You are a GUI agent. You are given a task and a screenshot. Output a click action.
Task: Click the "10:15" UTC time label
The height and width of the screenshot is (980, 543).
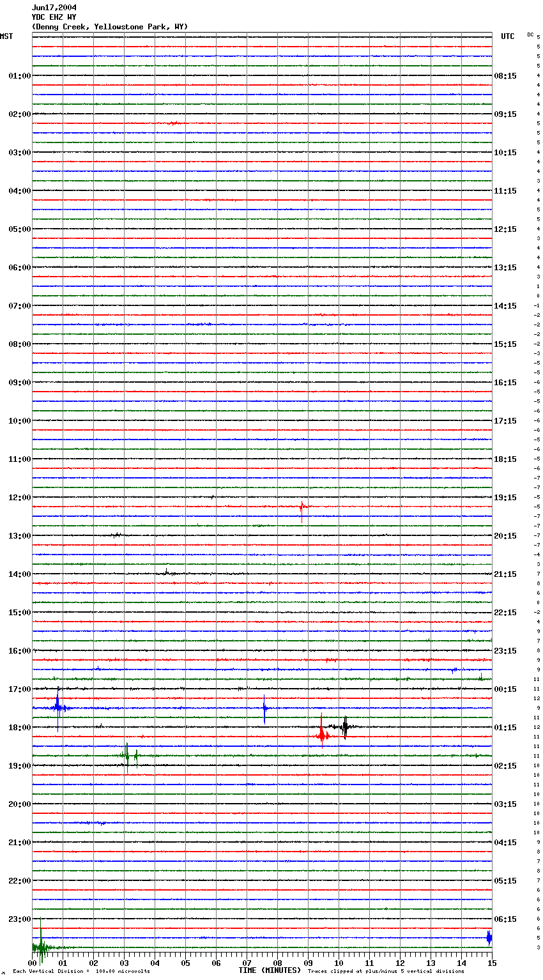(505, 153)
